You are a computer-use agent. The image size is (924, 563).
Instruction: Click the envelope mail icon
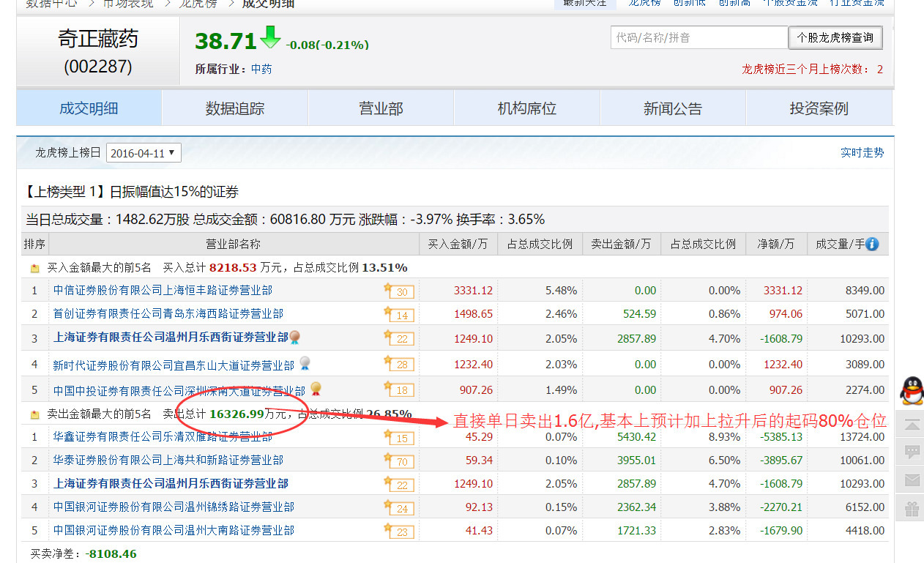(x=912, y=480)
